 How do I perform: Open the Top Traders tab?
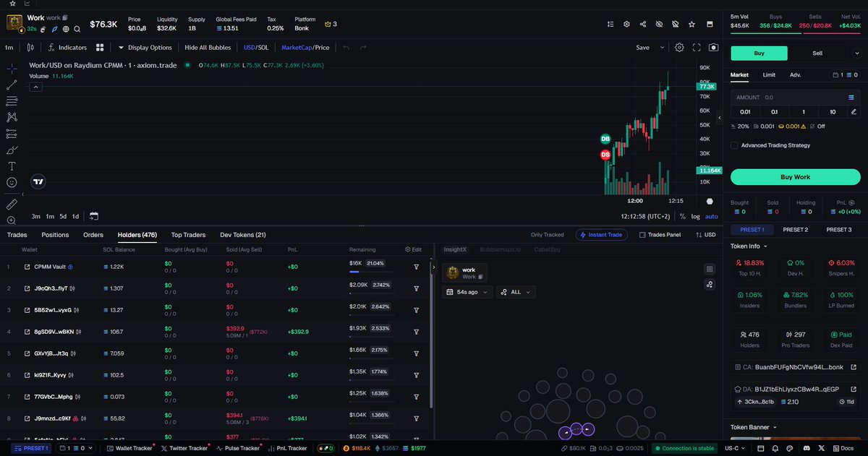[188, 235]
